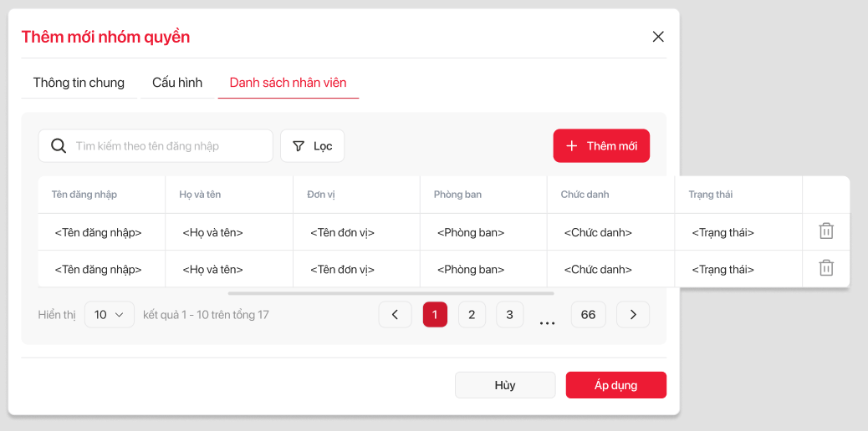Screen dimensions: 868x431
Task: Delete the first employee row via trash icon
Action: pos(826,231)
